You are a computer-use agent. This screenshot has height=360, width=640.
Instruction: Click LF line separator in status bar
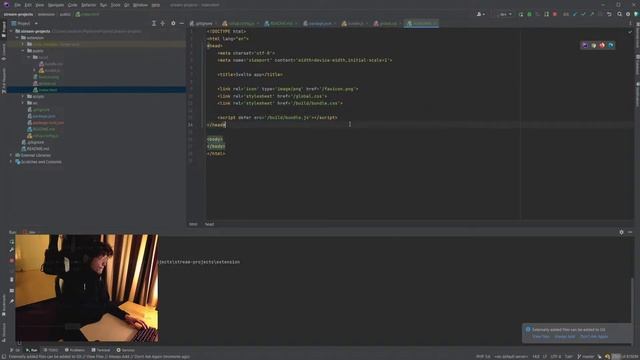pyautogui.click(x=544, y=356)
